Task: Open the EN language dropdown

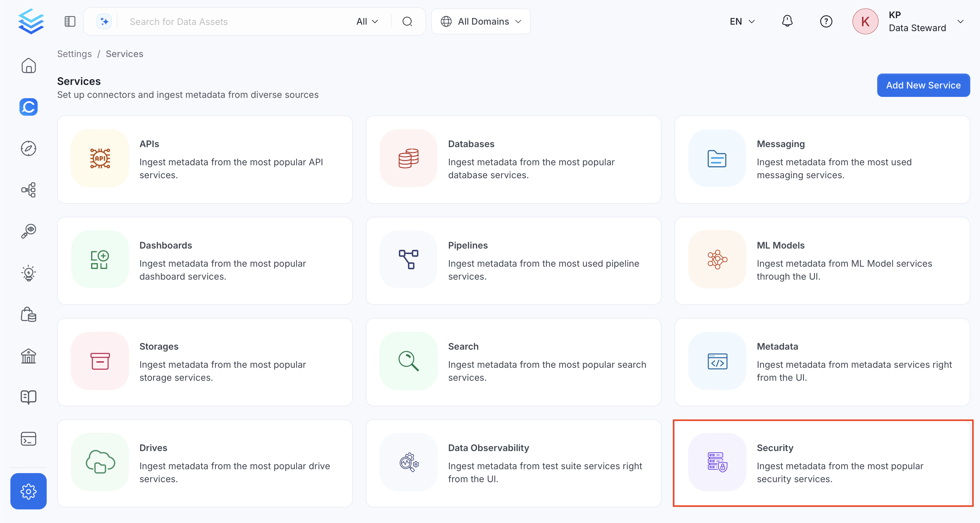Action: pyautogui.click(x=742, y=22)
